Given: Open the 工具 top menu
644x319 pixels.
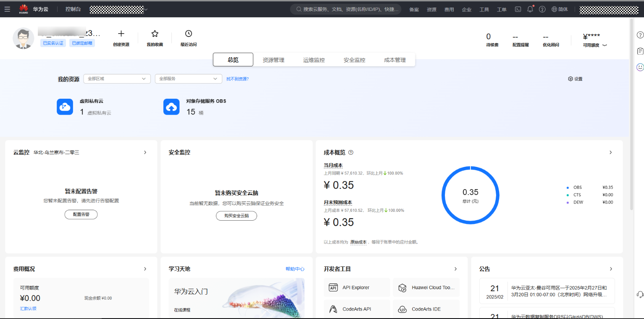Looking at the screenshot, I should coord(484,9).
